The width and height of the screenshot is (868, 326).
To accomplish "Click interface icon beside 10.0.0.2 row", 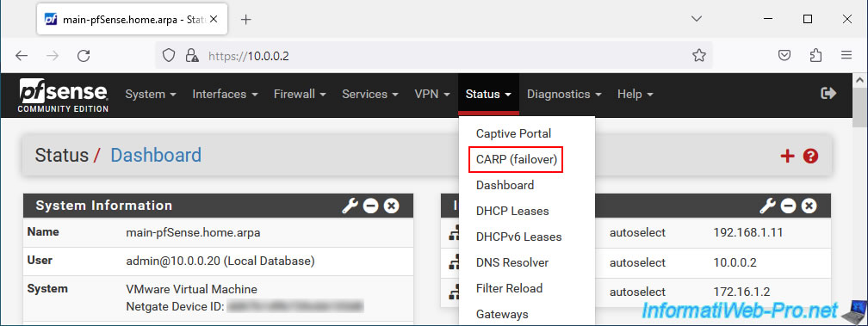I will [x=453, y=263].
